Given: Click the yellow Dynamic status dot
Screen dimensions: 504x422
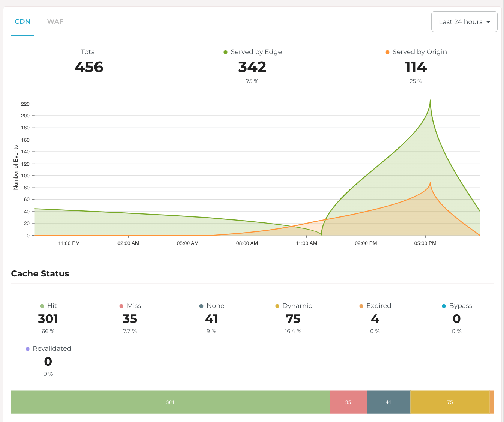Looking at the screenshot, I should click(277, 306).
